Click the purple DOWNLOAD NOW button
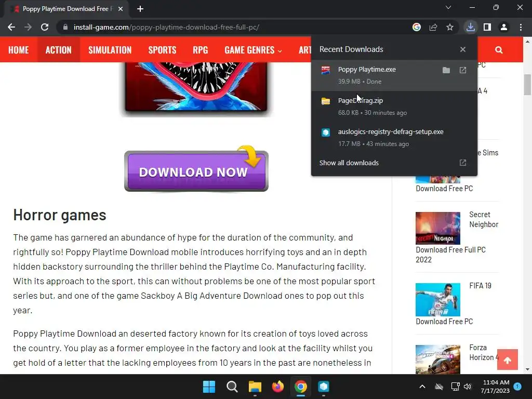 196,171
